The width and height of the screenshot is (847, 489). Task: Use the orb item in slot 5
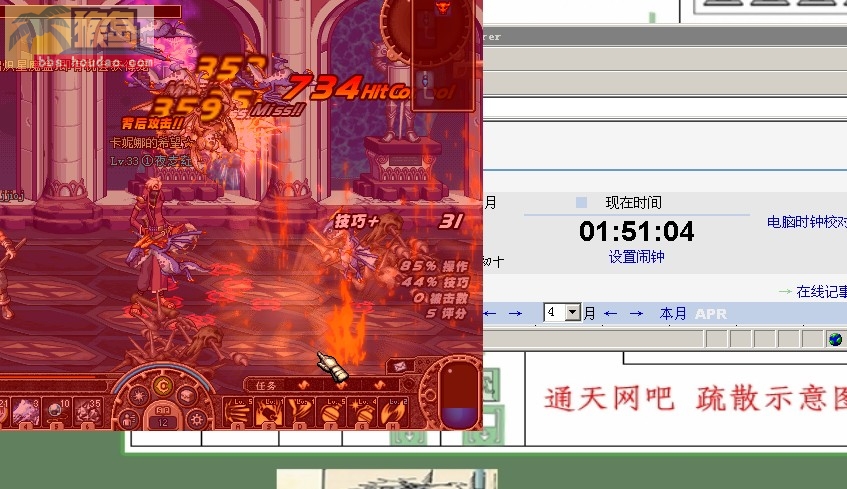(x=56, y=413)
